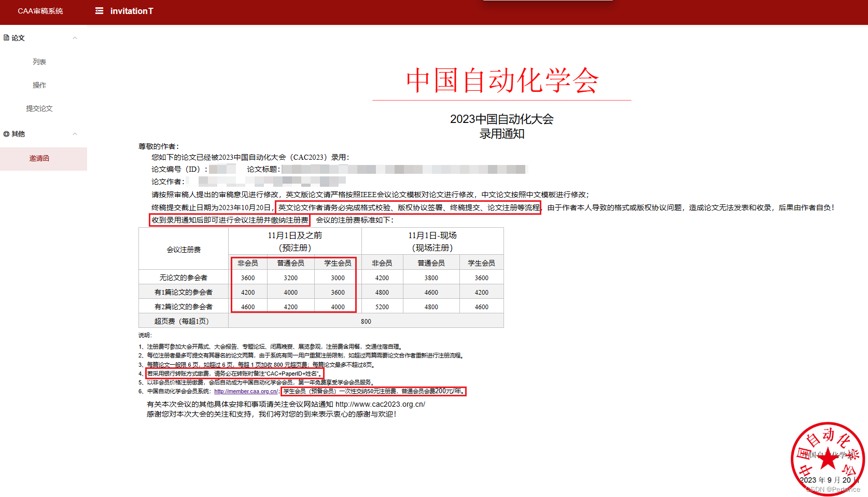Click the 2023中国自动化大会 title
This screenshot has height=497, width=868.
pos(502,119)
